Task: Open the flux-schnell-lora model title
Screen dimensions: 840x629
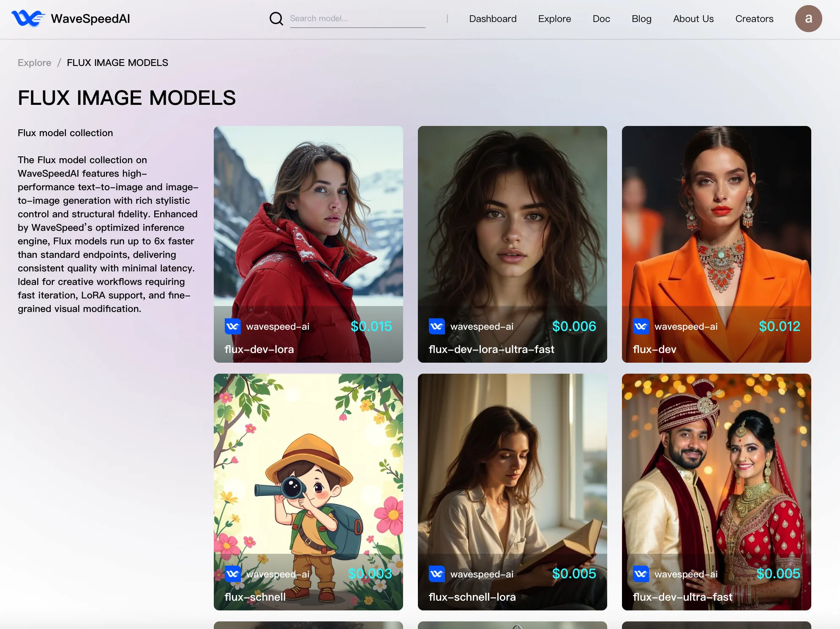Action: [x=472, y=597]
